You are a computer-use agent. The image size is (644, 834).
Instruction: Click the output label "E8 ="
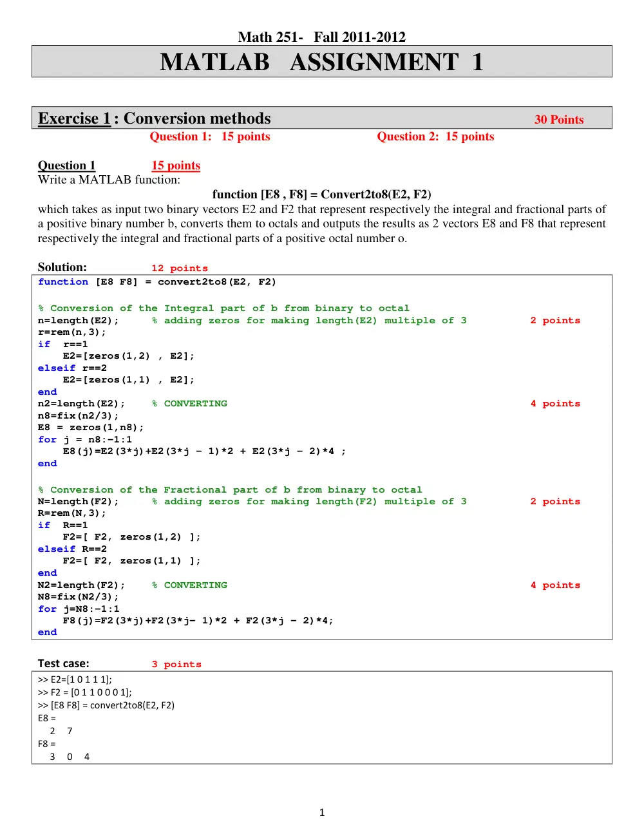pos(47,718)
